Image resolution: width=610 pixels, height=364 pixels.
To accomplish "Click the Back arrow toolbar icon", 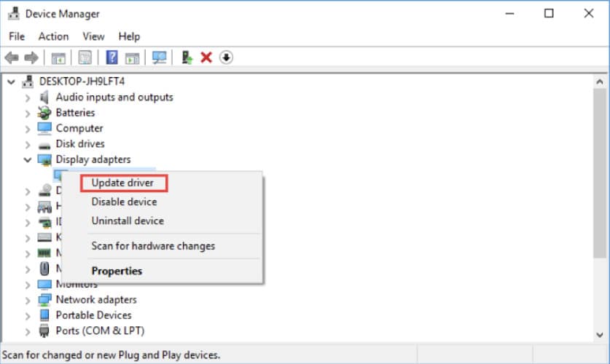I will [12, 58].
